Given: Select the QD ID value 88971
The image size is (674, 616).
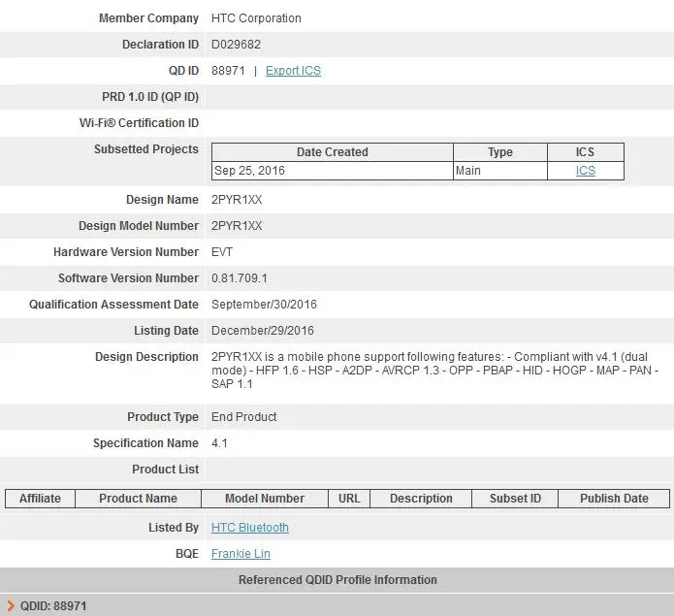Looking at the screenshot, I should tap(228, 71).
